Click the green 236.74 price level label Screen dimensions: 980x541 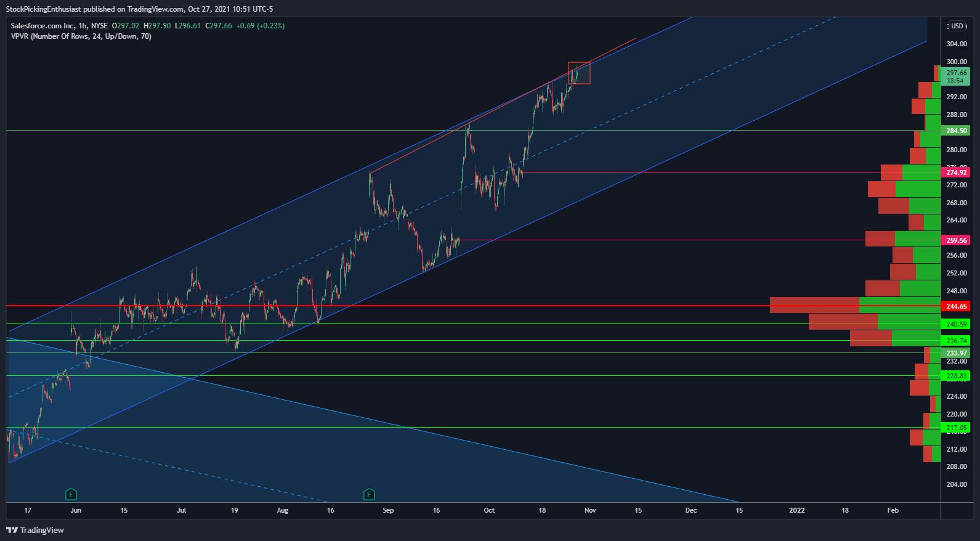click(x=956, y=341)
